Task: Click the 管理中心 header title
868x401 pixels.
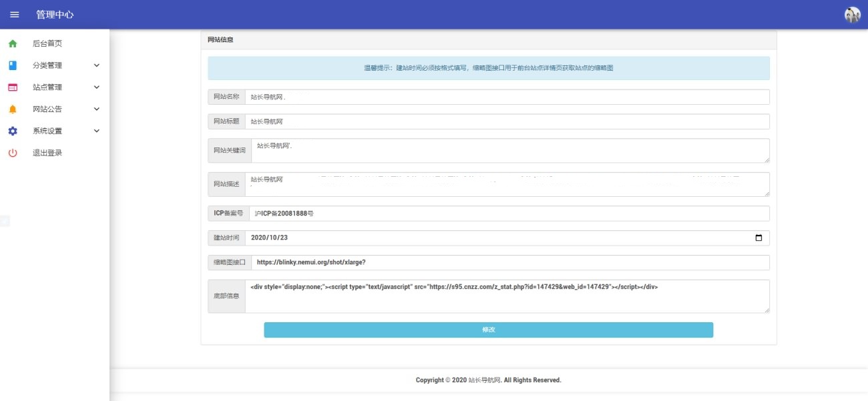Action: coord(55,14)
